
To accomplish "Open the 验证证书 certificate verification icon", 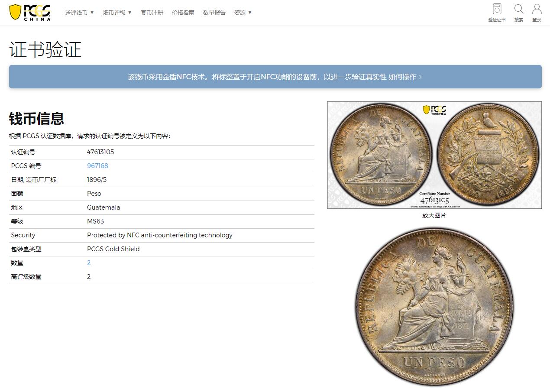I will click(x=497, y=13).
